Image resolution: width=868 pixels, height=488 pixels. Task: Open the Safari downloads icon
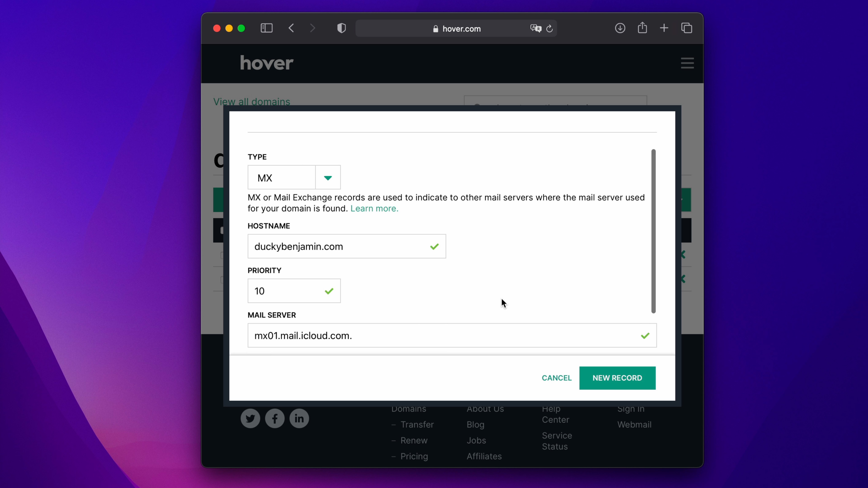[620, 28]
